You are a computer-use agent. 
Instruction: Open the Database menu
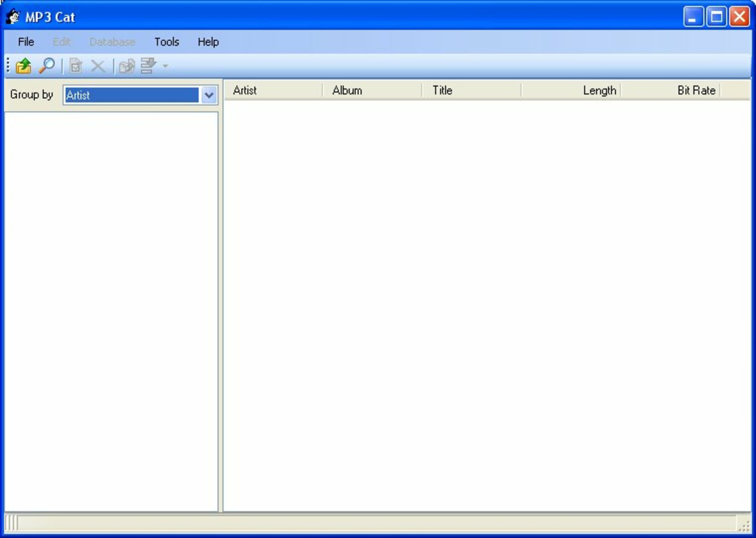click(112, 42)
